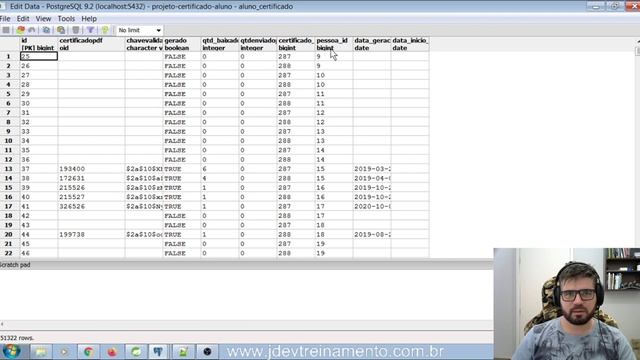Image resolution: width=640 pixels, height=360 pixels.
Task: Click the horizontal scrollbar left arrow
Action: click(2, 324)
